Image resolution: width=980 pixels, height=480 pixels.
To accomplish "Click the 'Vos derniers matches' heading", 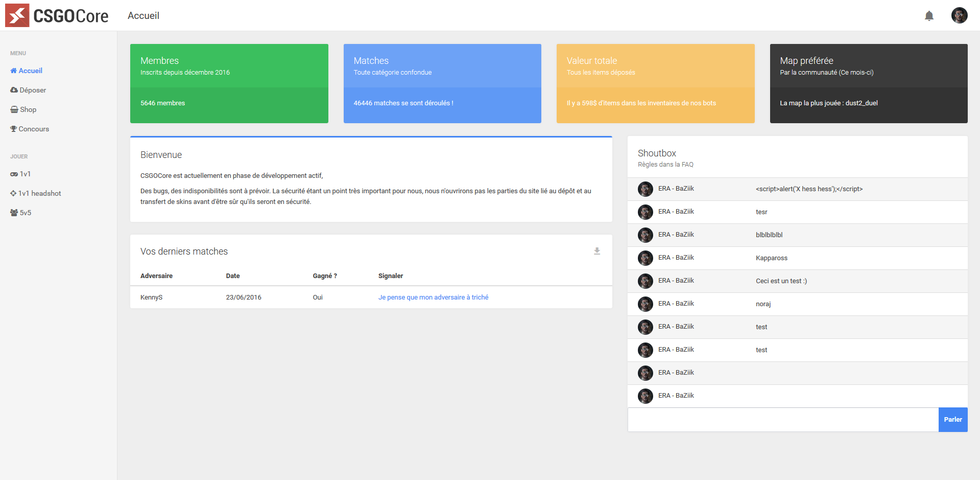I will tap(184, 252).
